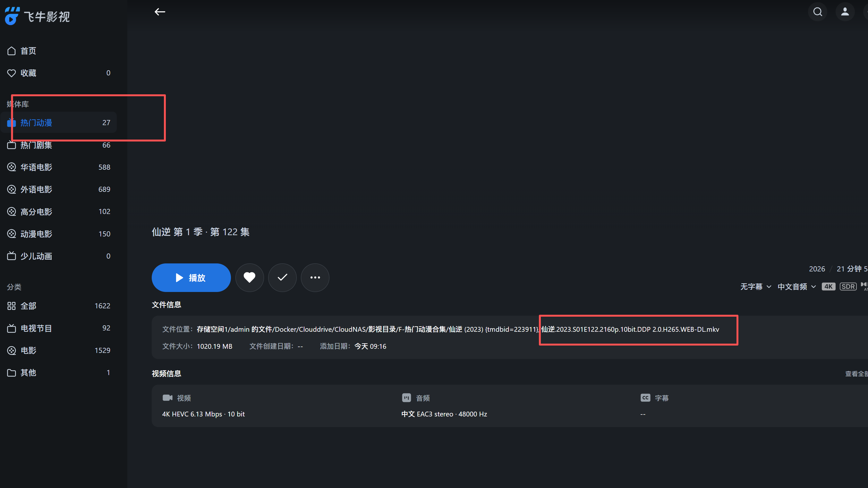Click the 其他 folder category

(28, 372)
